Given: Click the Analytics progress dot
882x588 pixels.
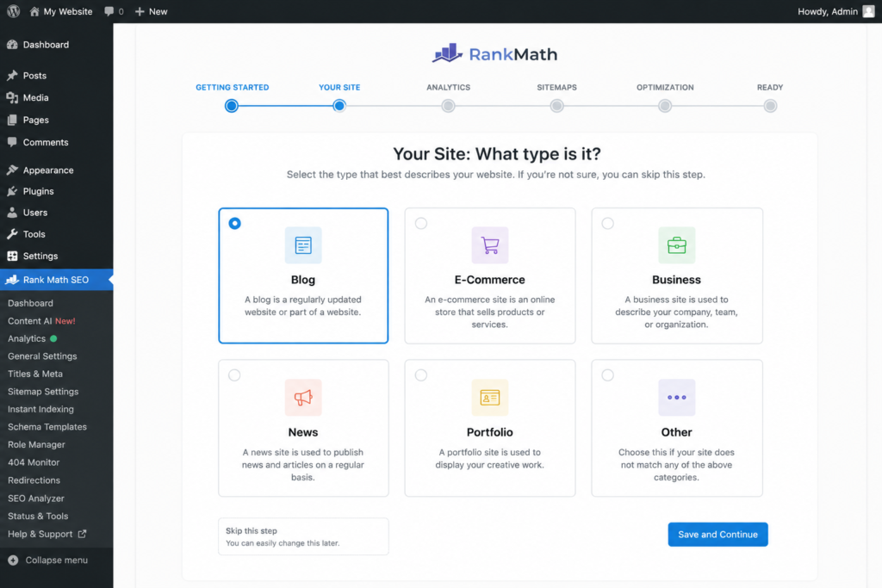Looking at the screenshot, I should point(448,106).
